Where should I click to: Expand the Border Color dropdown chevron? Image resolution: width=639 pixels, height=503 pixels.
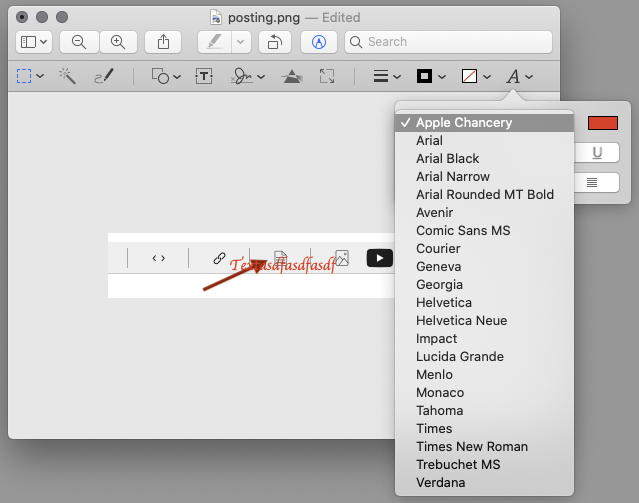[x=442, y=77]
